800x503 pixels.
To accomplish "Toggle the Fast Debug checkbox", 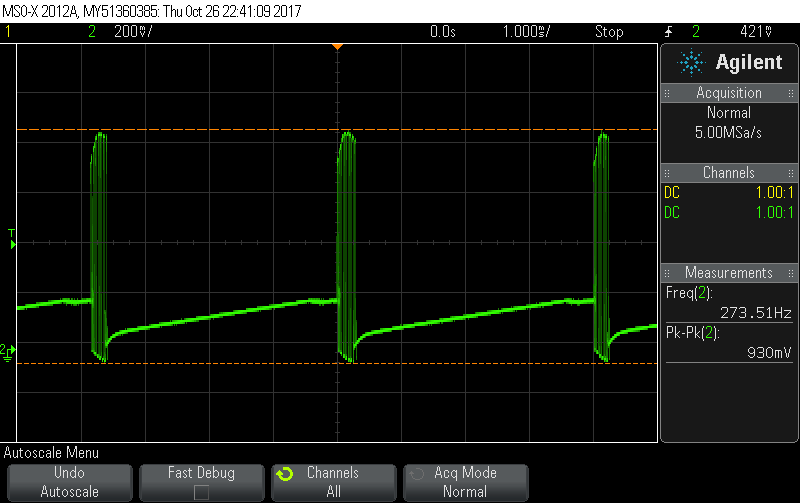I will (202, 492).
